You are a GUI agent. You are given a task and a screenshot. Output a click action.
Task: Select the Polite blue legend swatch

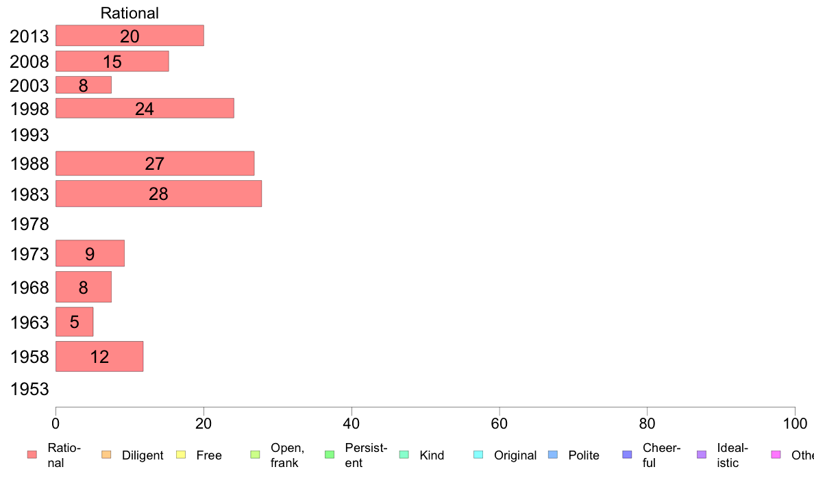[x=553, y=455]
